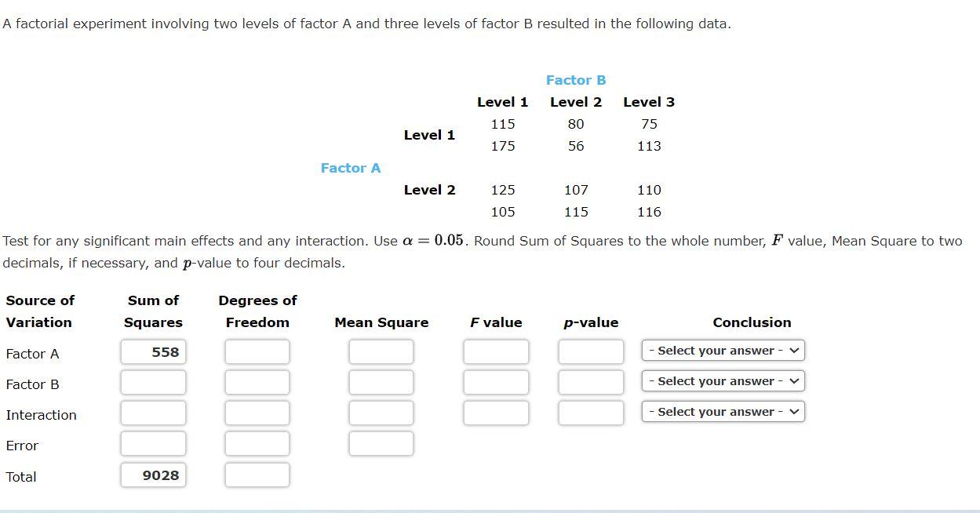The width and height of the screenshot is (980, 513).
Task: Click Factor A Degrees of Freedom field
Action: click(257, 351)
